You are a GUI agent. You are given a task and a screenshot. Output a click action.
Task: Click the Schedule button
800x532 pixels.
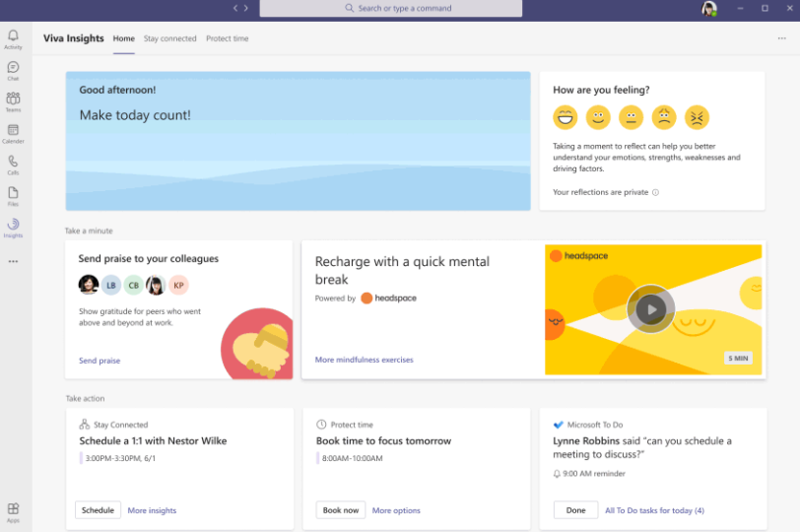[98, 510]
